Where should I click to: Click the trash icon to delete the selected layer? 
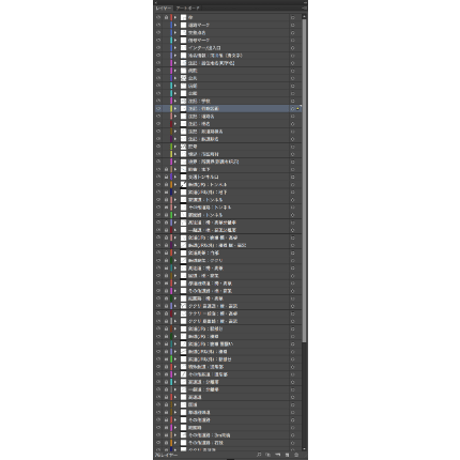pos(296,455)
